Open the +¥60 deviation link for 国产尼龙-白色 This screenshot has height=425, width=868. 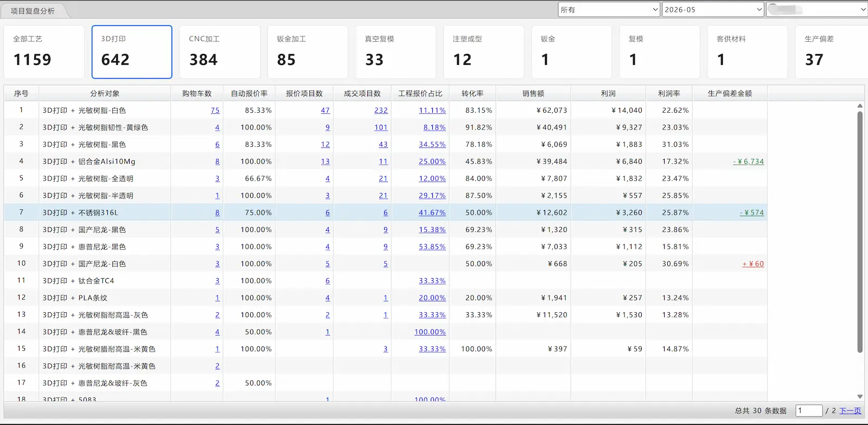click(753, 264)
